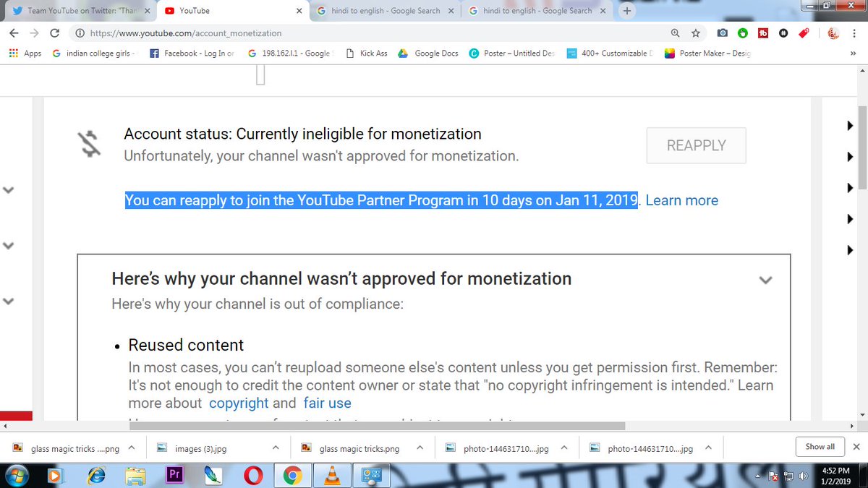Open the TubeBuddy extension icon

(x=763, y=33)
